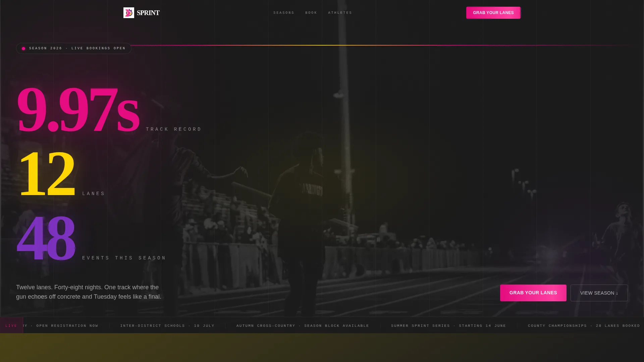Click the Events This Season label
644x362 pixels.
point(124,258)
